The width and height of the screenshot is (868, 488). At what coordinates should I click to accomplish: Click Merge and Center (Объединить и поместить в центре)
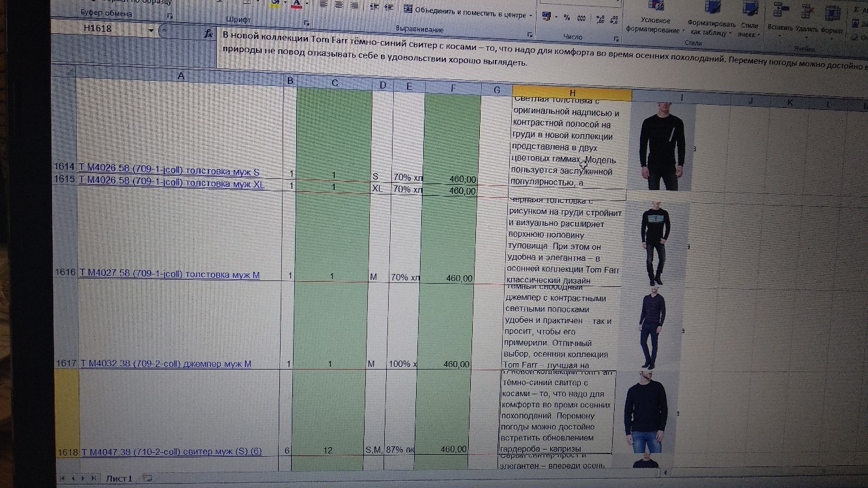point(464,12)
